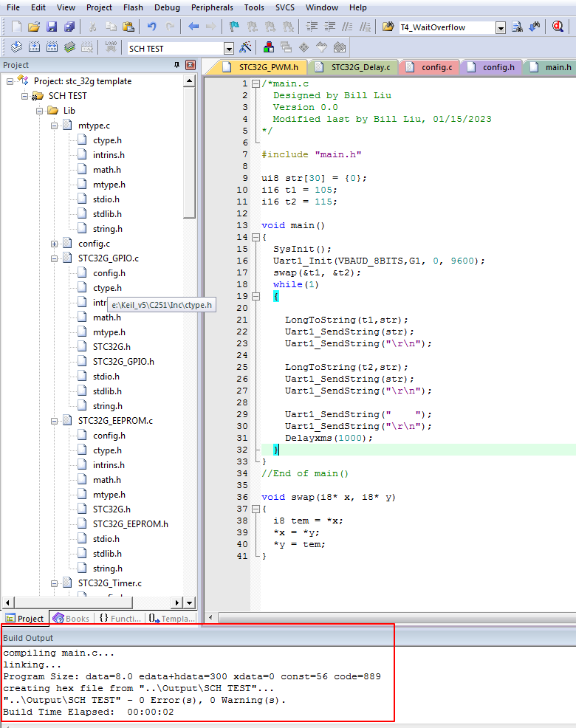576x728 pixels.
Task: Select STC32G_GPIO.h in the project tree
Action: (x=123, y=362)
